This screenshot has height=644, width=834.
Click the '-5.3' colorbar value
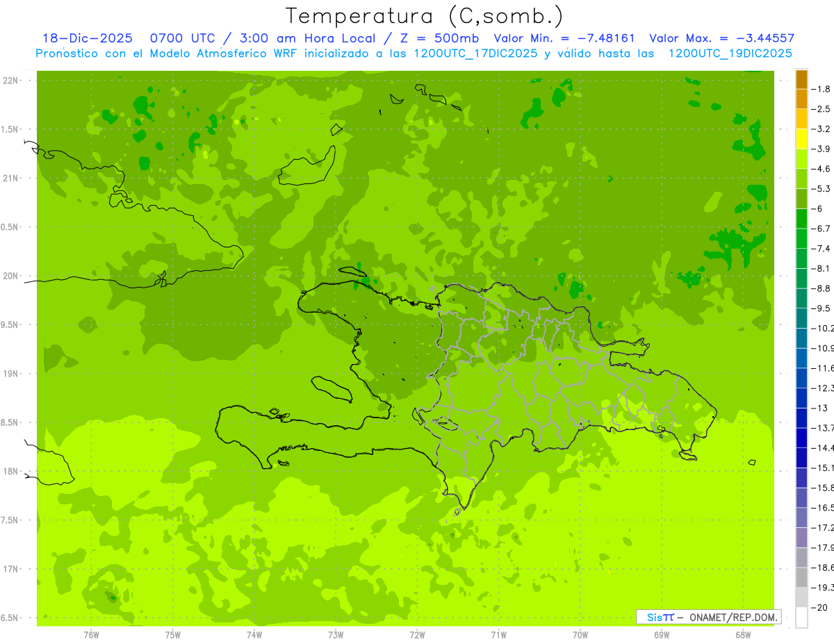[821, 189]
